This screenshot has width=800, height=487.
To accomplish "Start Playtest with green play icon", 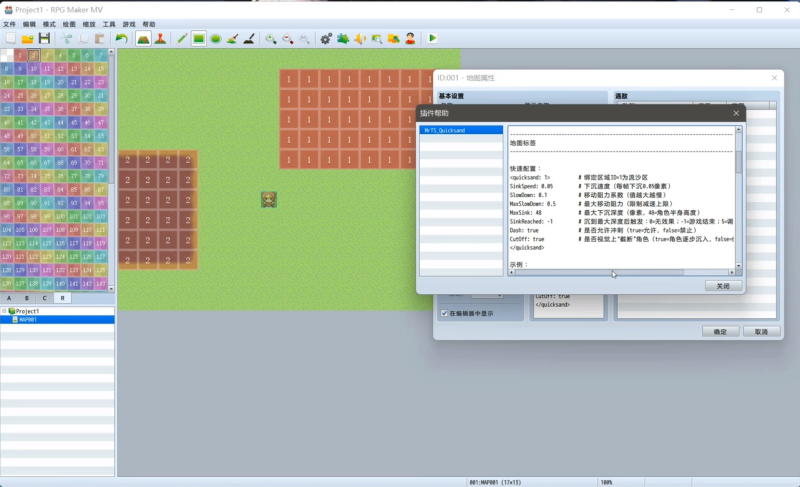I will [x=432, y=38].
